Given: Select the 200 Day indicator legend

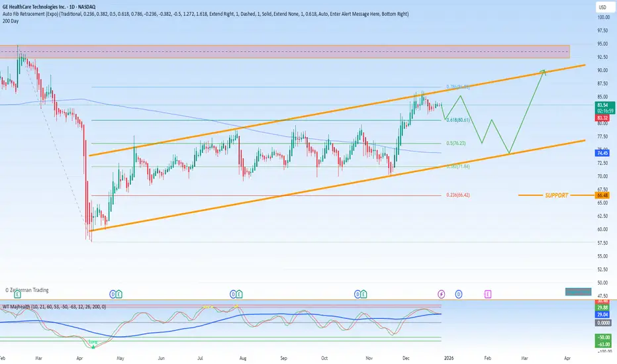Looking at the screenshot, I should point(10,21).
